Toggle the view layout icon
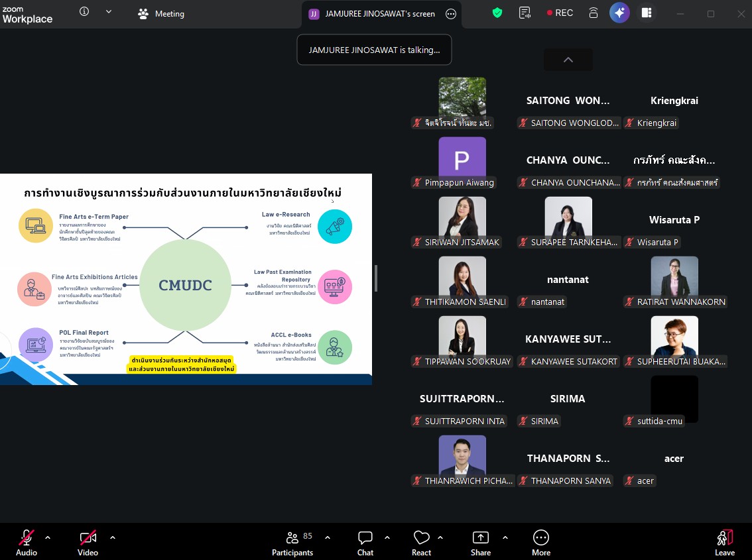The height and width of the screenshot is (560, 752). coord(647,13)
